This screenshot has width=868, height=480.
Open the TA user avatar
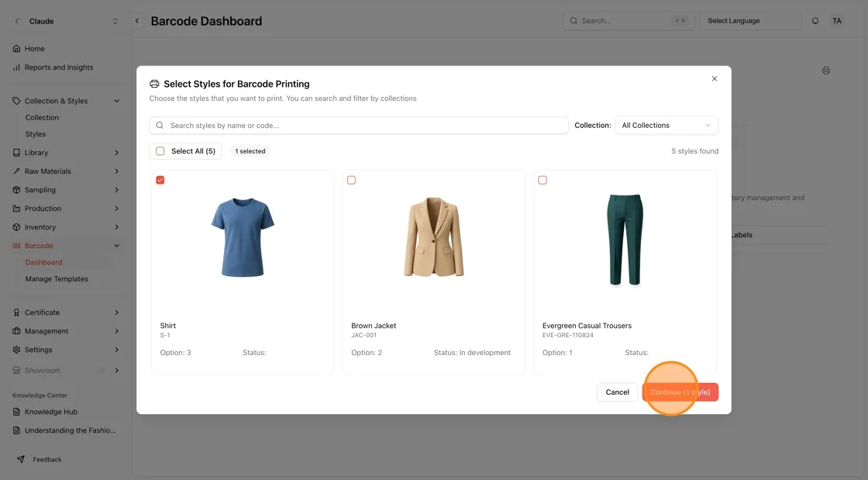[x=837, y=21]
